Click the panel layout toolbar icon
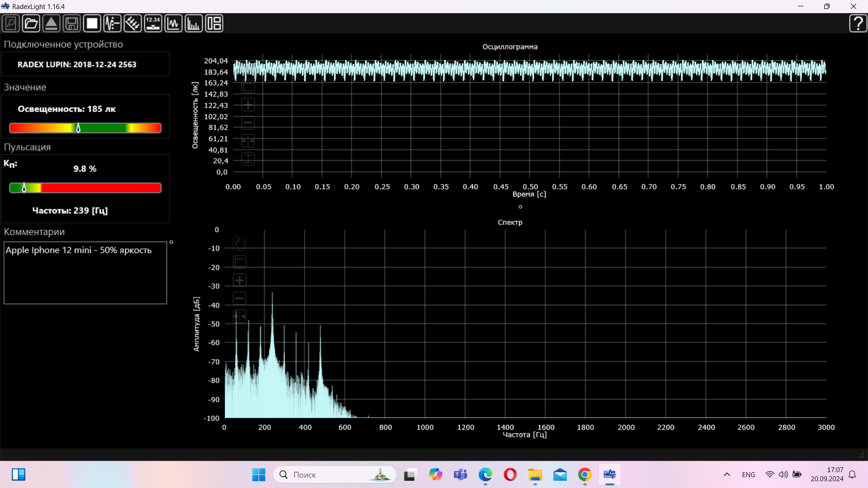Viewport: 868px width, 488px height. click(x=214, y=23)
